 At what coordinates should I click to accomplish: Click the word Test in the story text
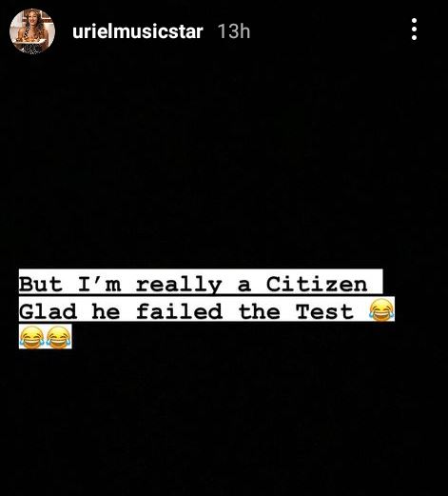(324, 311)
